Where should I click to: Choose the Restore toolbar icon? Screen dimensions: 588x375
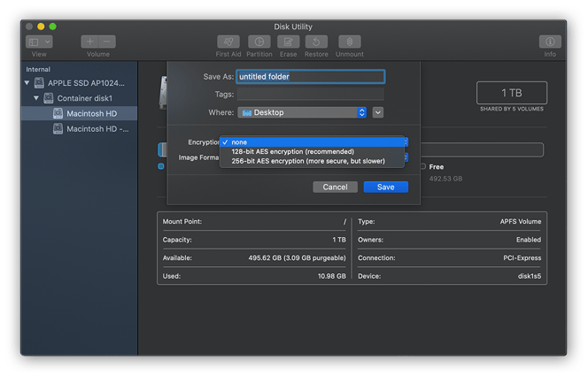pyautogui.click(x=316, y=42)
